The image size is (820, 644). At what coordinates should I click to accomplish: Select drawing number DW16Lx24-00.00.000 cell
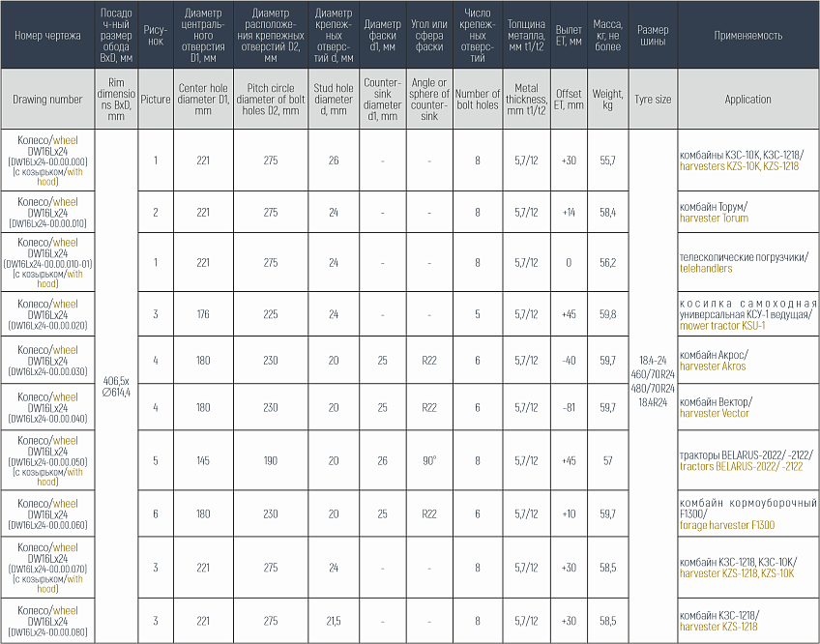(47, 161)
